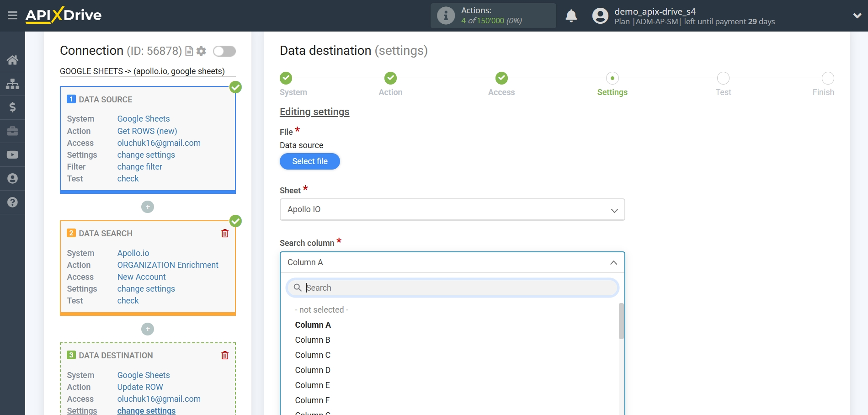
Task: Click the document icon next to Connection title
Action: point(189,51)
